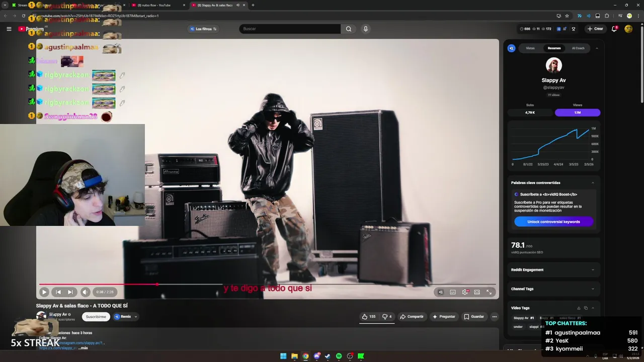The height and width of the screenshot is (362, 644).
Task: Bookmark this page star icon
Action: pos(567,16)
